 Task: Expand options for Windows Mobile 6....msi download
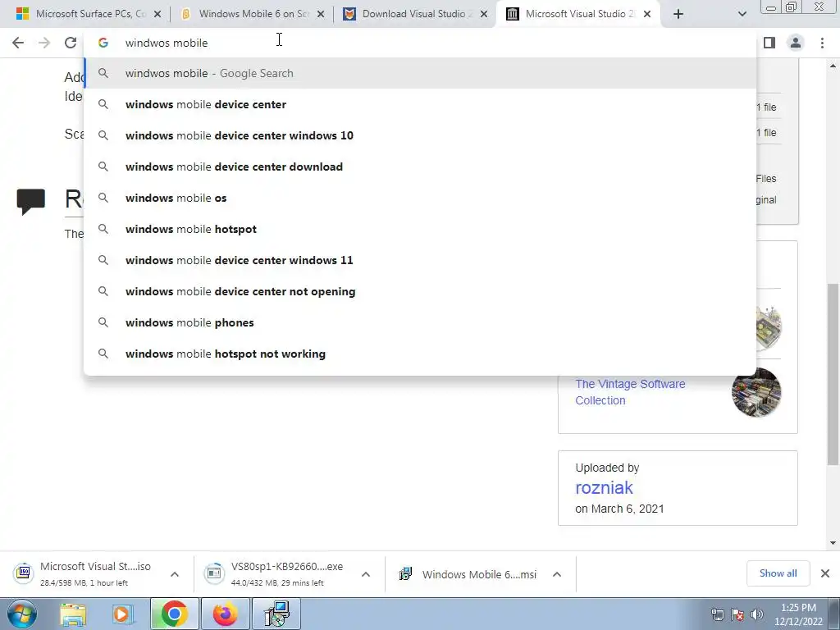[x=557, y=574]
